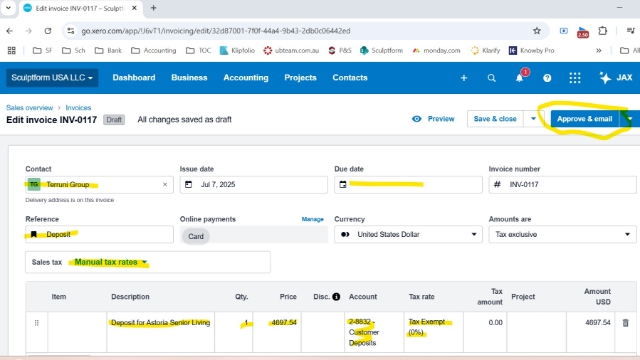Click the Issue date Jul 7, 2025 field
This screenshot has height=360, width=640.
253,184
